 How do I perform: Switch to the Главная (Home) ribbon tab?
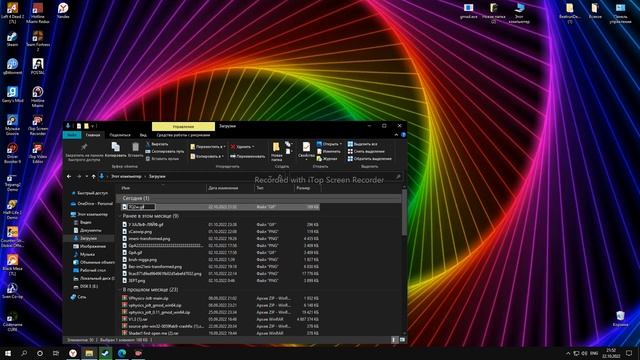click(93, 135)
